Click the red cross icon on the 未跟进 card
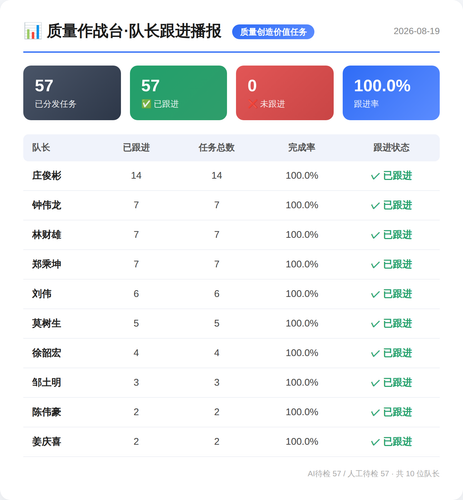 tap(252, 104)
